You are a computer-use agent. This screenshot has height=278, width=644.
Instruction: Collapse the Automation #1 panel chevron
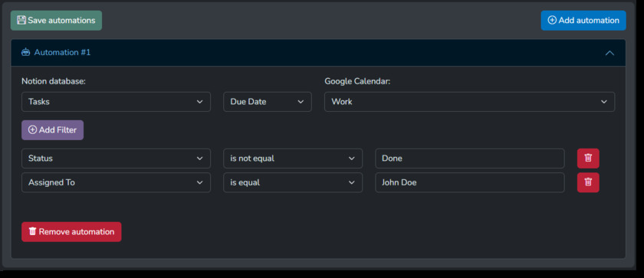pos(609,53)
